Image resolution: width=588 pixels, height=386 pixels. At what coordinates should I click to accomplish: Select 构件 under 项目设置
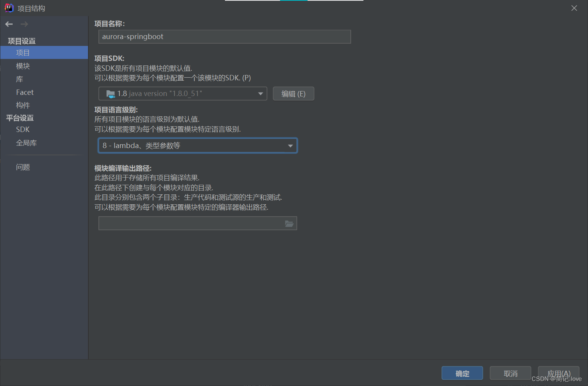point(23,105)
